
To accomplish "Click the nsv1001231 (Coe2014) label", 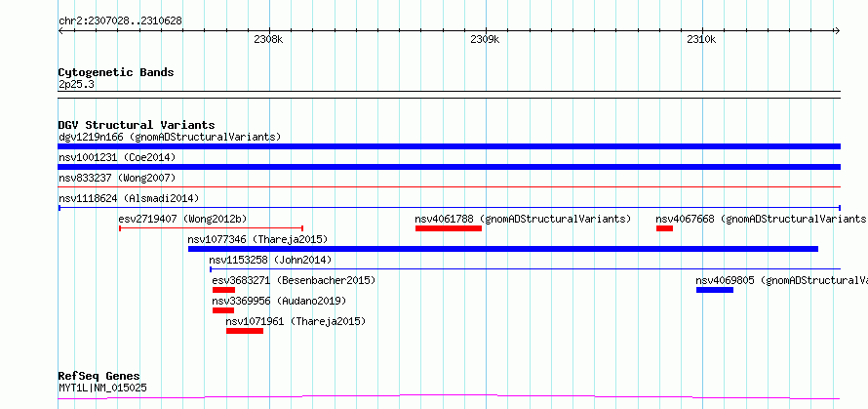I will point(117,157).
